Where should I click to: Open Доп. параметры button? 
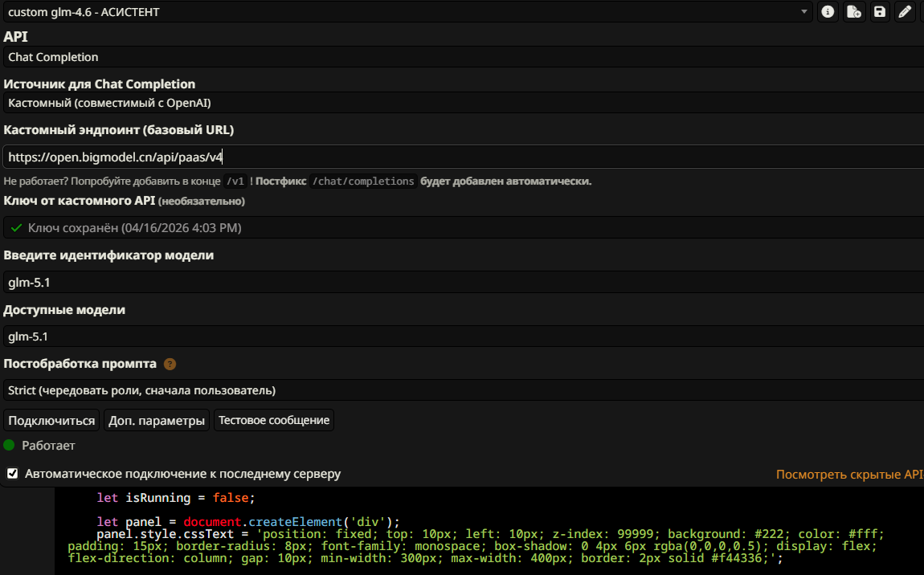[156, 421]
